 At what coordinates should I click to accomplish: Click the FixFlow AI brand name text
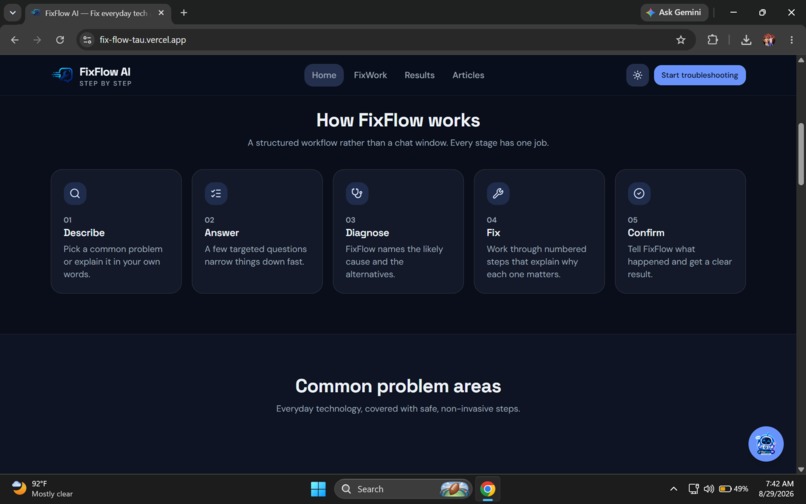pyautogui.click(x=105, y=71)
